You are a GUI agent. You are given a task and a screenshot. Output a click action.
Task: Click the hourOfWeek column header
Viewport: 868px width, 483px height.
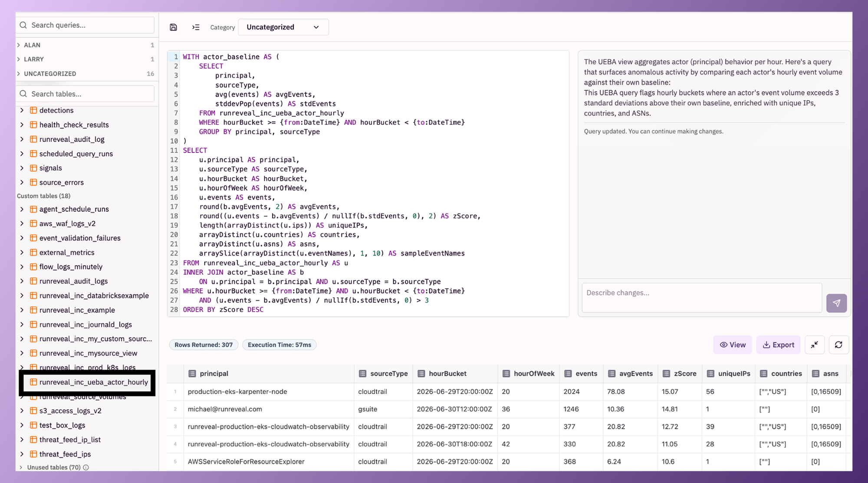528,374
